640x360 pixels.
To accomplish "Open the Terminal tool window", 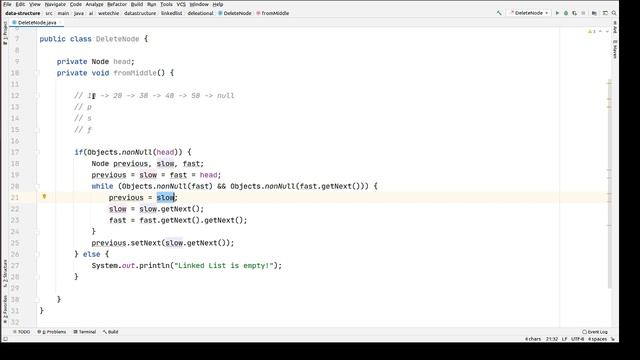I will click(84, 332).
